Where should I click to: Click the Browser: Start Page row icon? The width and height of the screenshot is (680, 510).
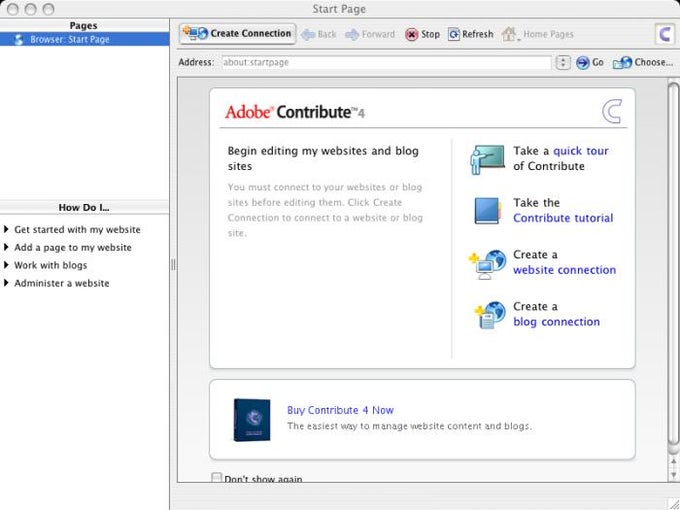point(19,39)
